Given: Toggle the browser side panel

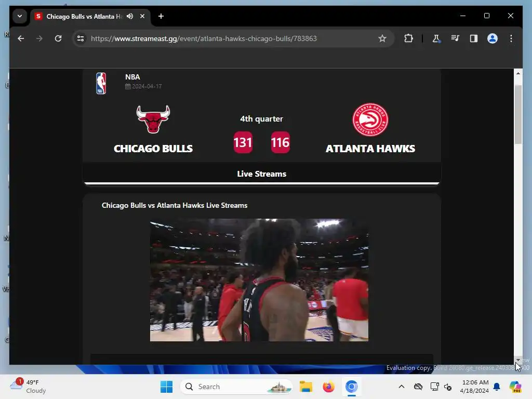Looking at the screenshot, I should click(474, 38).
